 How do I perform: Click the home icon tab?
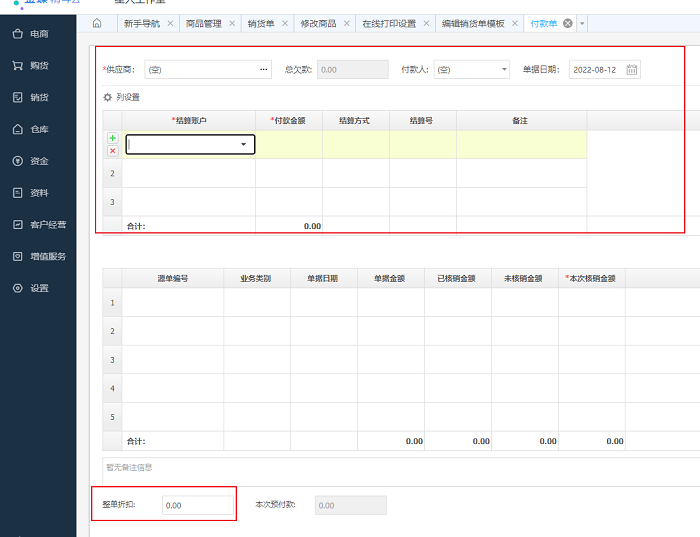[x=97, y=23]
